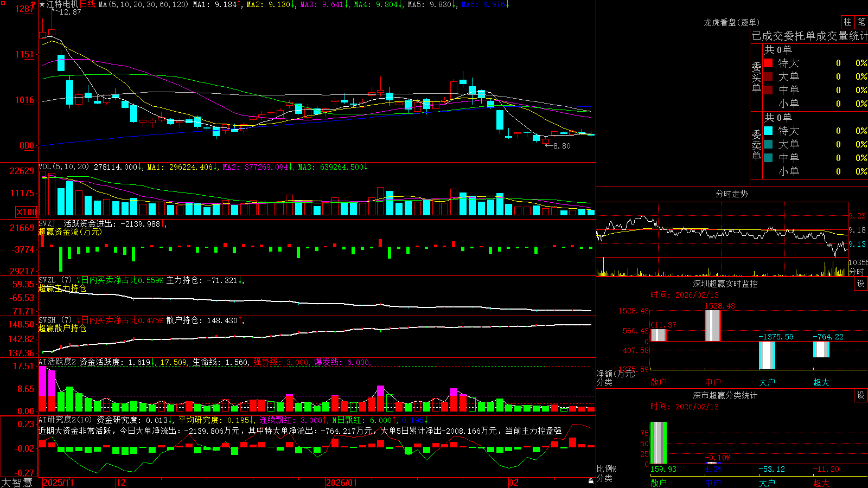Click the teal 中单 sell-order swatch

pos(768,158)
